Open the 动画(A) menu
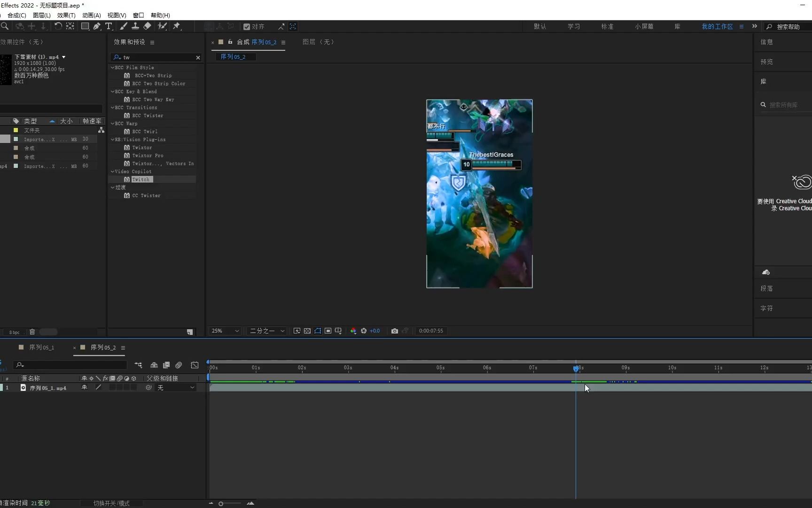This screenshot has height=508, width=812. (x=92, y=16)
